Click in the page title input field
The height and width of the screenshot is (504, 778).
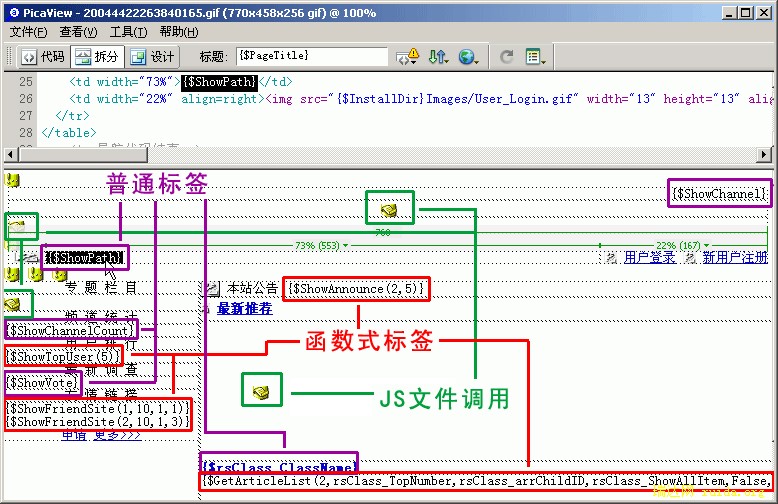[312, 57]
